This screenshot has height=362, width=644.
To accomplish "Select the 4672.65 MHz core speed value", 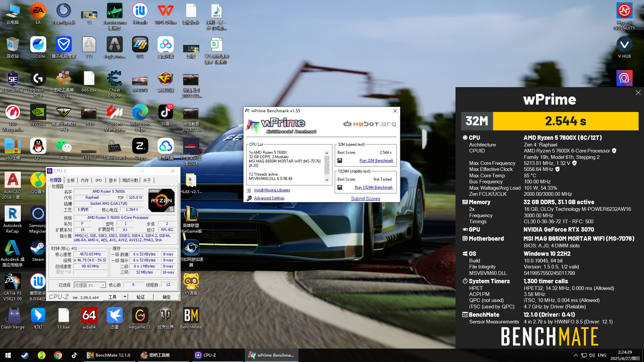I will tap(90, 254).
